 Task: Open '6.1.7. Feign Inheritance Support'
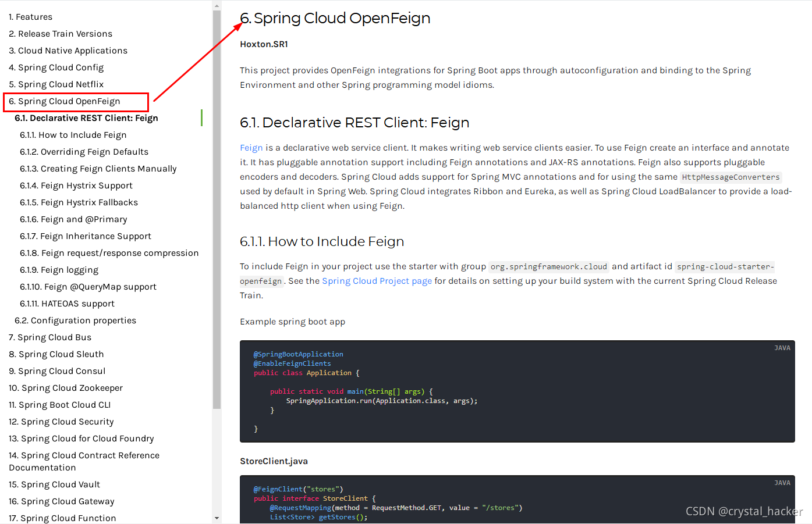click(x=86, y=236)
